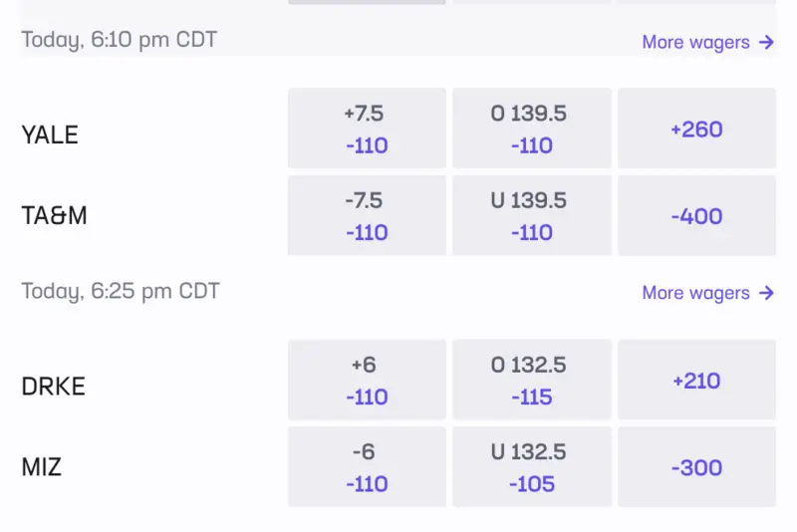
Task: Click arrow icon beside 6:10 pm More wagers
Action: tap(766, 42)
